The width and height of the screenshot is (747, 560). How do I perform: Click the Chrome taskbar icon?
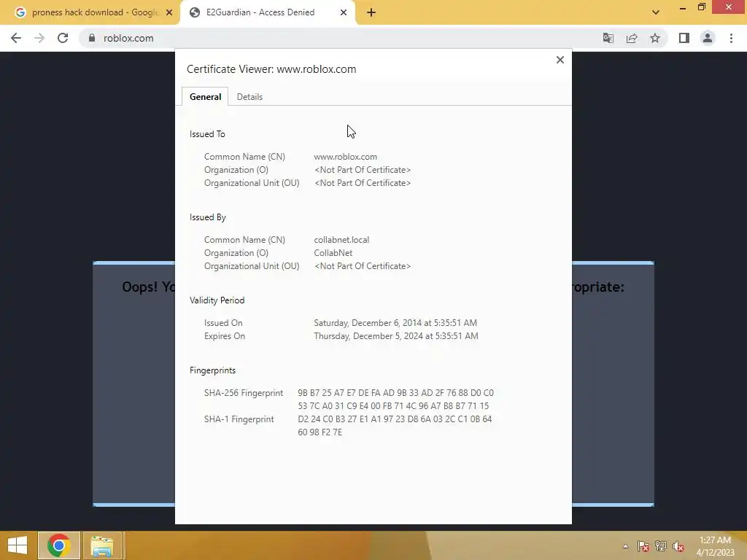(59, 545)
